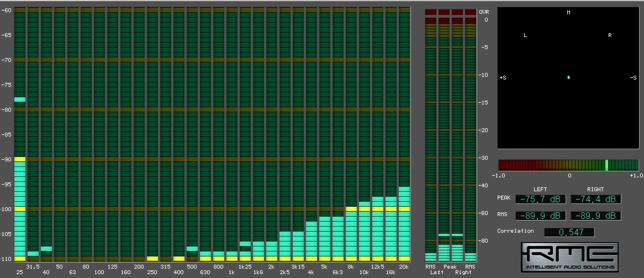Select the 3k15 band label
644x278 pixels.
tap(298, 267)
